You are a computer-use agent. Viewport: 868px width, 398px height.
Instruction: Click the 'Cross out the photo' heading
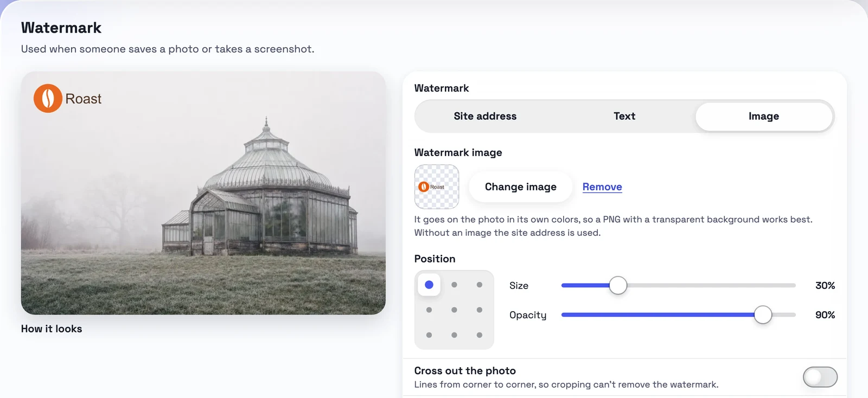[x=465, y=370]
